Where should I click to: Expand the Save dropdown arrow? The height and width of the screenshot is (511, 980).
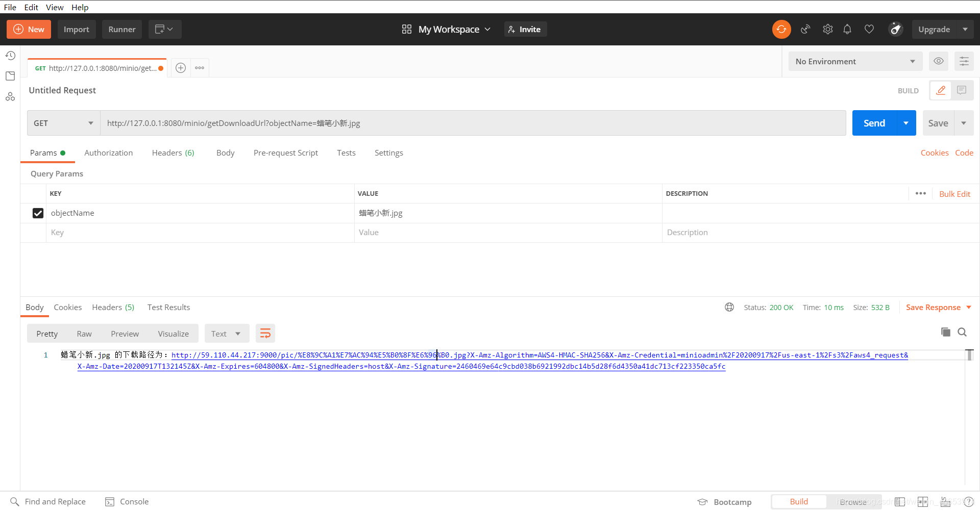click(x=964, y=123)
